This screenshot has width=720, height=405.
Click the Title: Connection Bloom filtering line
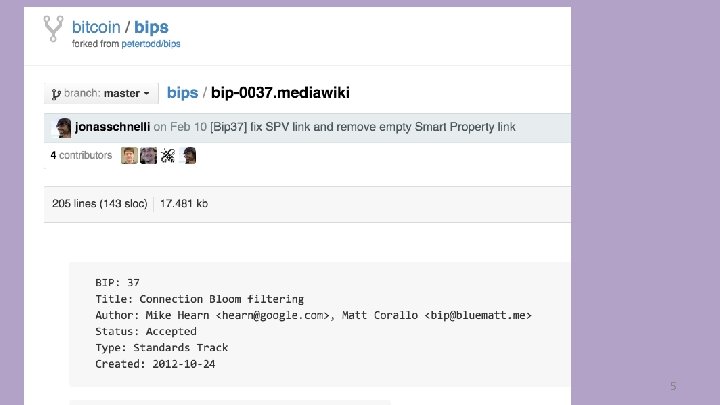coord(199,299)
